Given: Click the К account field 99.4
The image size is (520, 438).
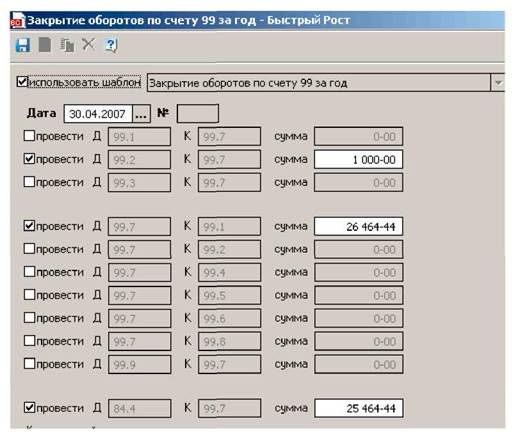Looking at the screenshot, I should pyautogui.click(x=229, y=273).
